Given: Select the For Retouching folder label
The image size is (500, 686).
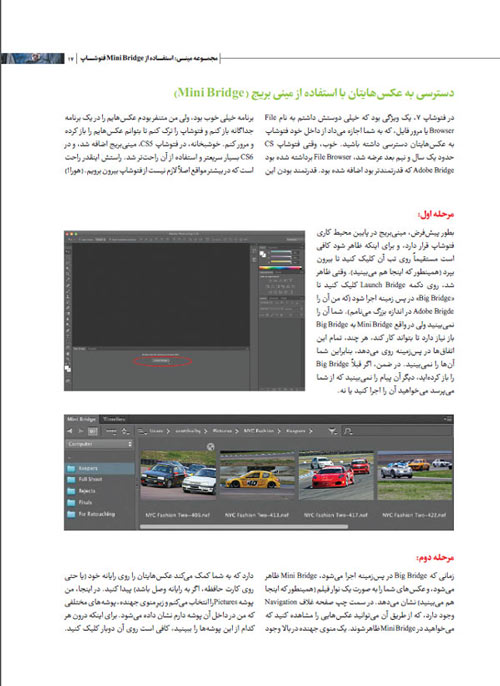Looking at the screenshot, I should coord(97,514).
